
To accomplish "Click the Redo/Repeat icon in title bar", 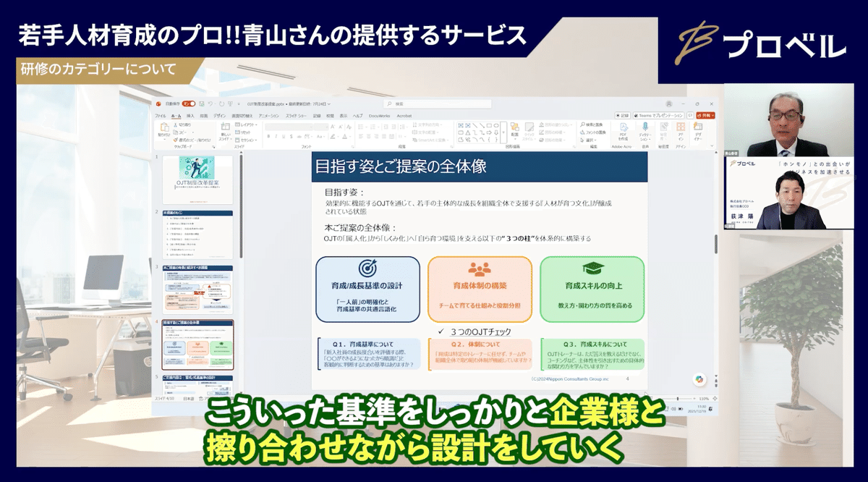I will coord(222,103).
